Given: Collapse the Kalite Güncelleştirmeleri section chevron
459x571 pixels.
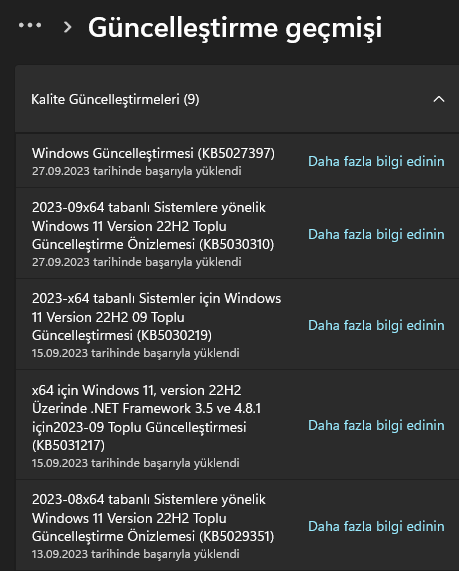Looking at the screenshot, I should click(x=439, y=99).
